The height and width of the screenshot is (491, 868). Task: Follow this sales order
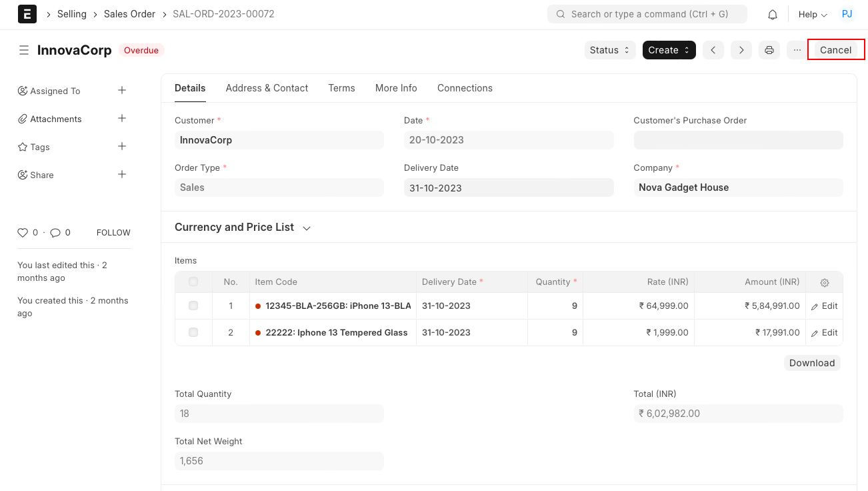(113, 232)
